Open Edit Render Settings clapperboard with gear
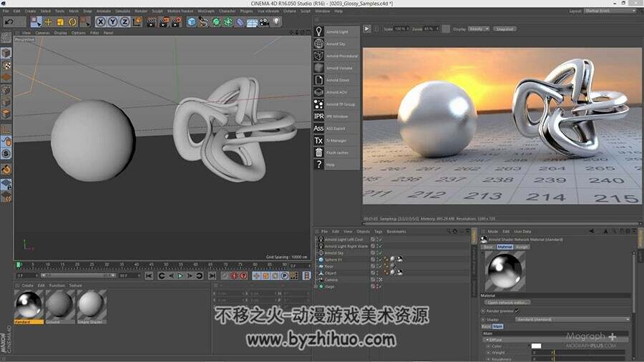 coord(177,21)
